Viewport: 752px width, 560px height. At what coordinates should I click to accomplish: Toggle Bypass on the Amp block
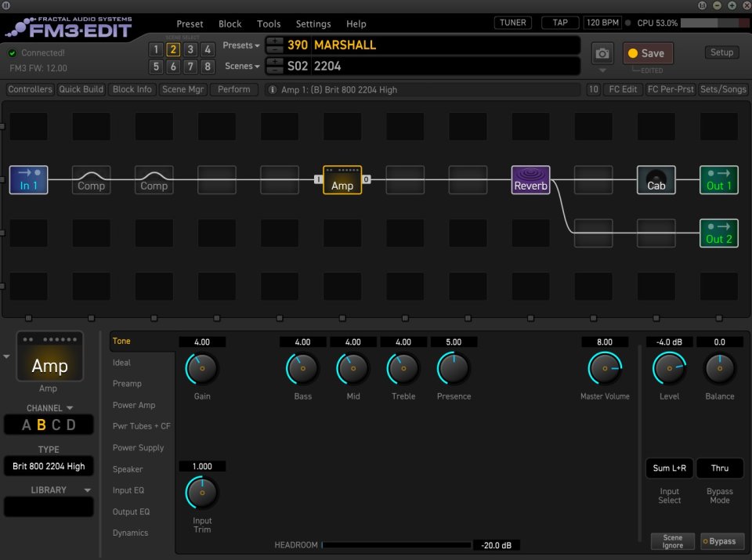pyautogui.click(x=721, y=540)
